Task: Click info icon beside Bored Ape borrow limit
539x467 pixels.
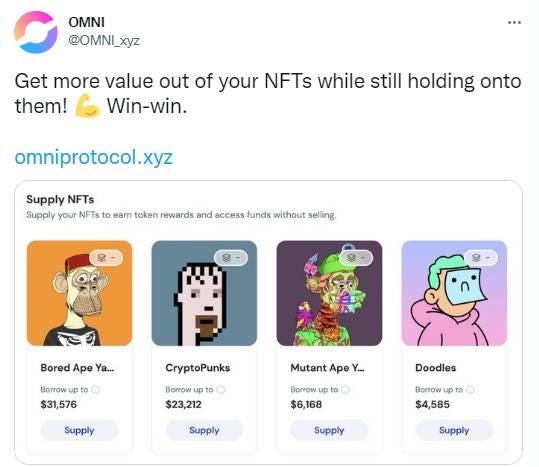Action: 96,389
